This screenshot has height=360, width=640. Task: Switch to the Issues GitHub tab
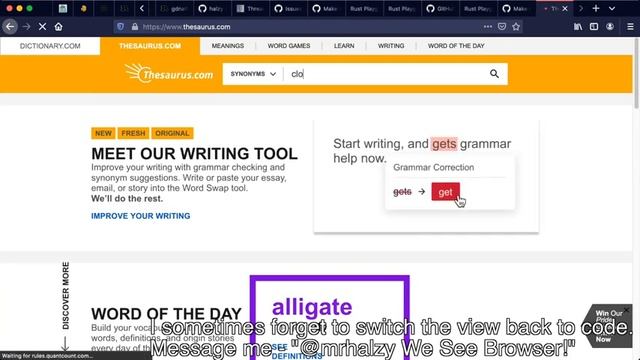click(289, 8)
